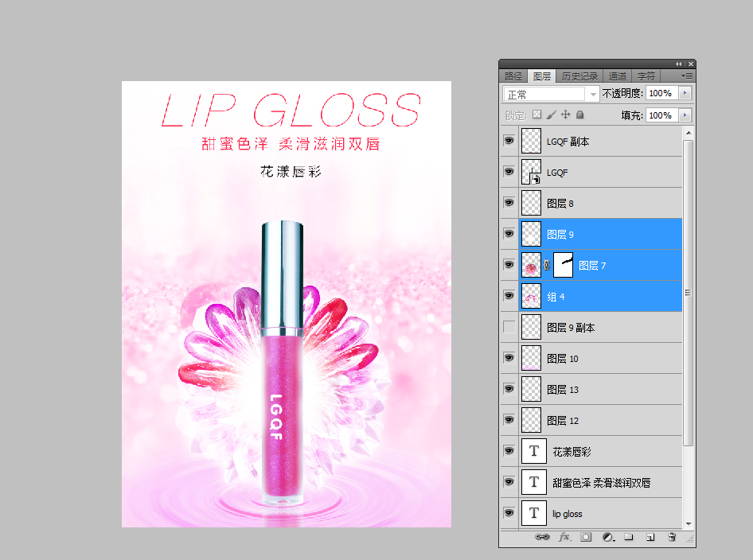The width and height of the screenshot is (753, 560).
Task: Open the fx layer style menu
Action: pos(564,537)
